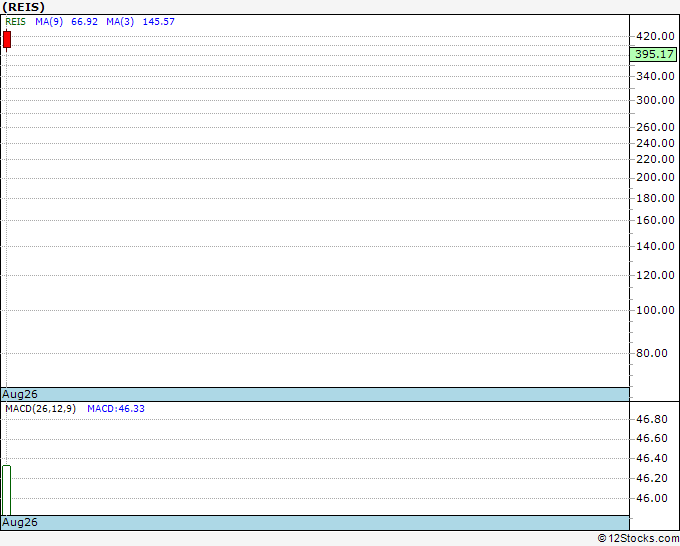The height and width of the screenshot is (546, 680).
Task: Click the 340.00 price axis label
Action: click(x=655, y=76)
